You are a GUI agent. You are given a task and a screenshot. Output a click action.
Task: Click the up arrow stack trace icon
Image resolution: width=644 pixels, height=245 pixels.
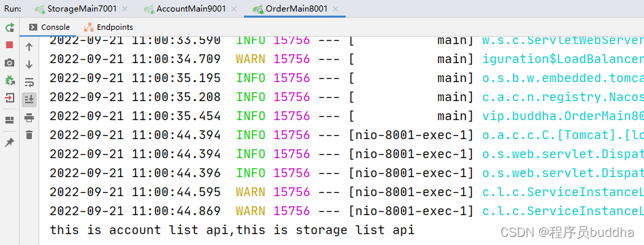point(29,47)
